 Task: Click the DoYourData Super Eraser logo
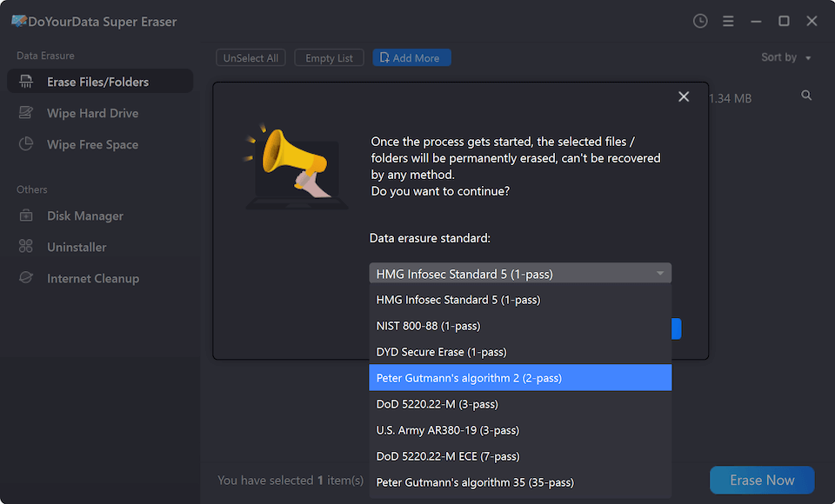point(19,21)
